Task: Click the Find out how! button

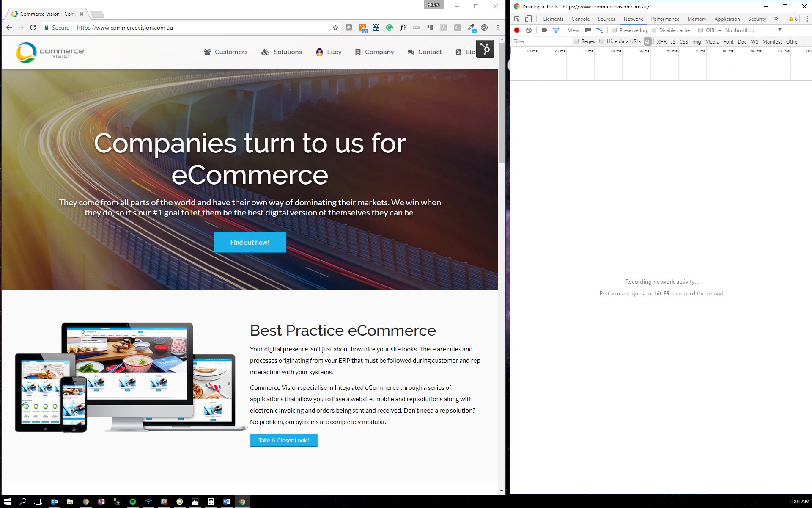Action: [x=250, y=242]
